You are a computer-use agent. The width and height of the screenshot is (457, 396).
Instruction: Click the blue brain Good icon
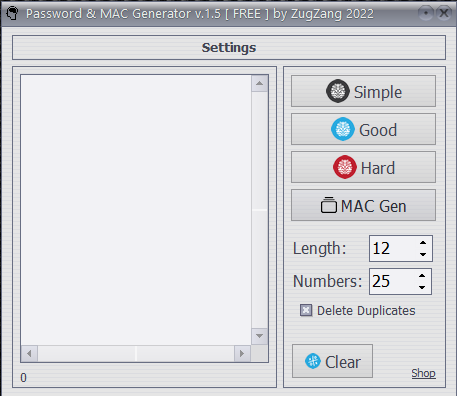[x=343, y=129]
